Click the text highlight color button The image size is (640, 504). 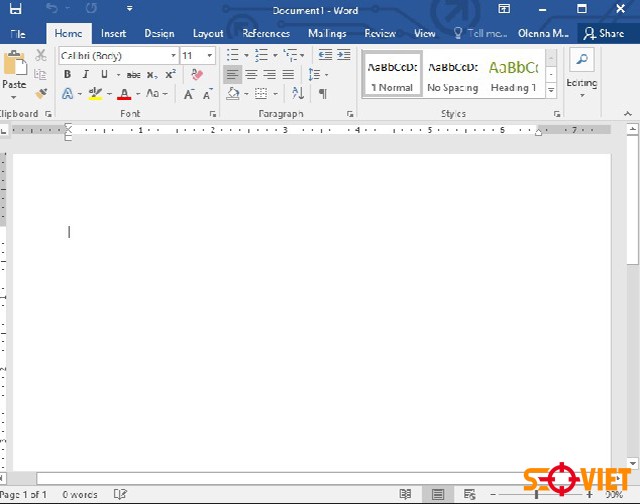click(94, 94)
